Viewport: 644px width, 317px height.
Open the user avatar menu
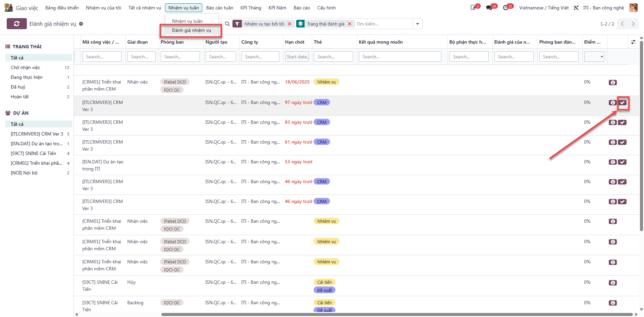click(x=633, y=7)
